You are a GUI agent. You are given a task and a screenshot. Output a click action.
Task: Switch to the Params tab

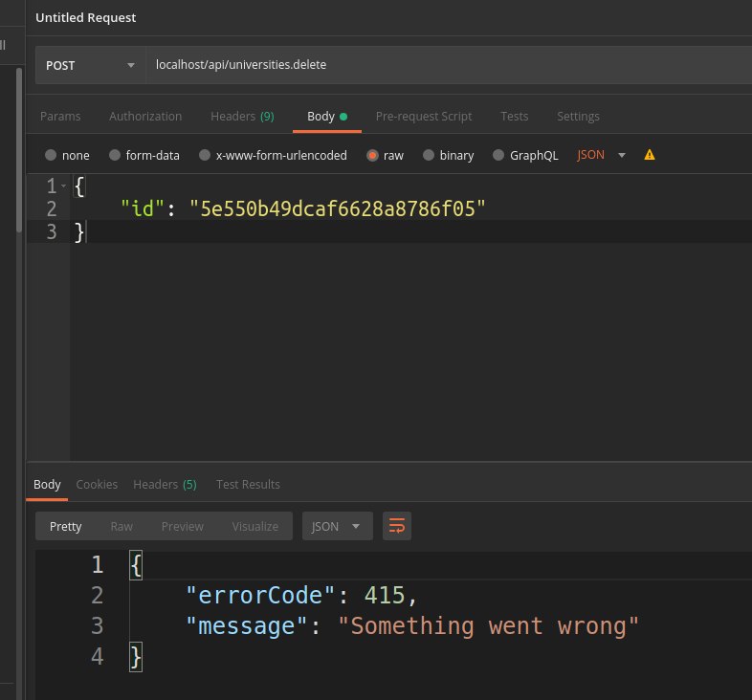click(x=60, y=117)
